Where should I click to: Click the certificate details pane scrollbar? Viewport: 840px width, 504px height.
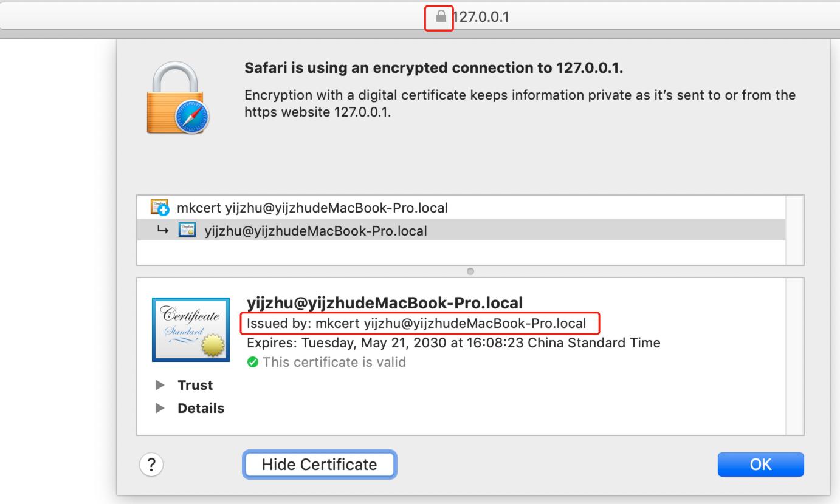[x=794, y=356]
